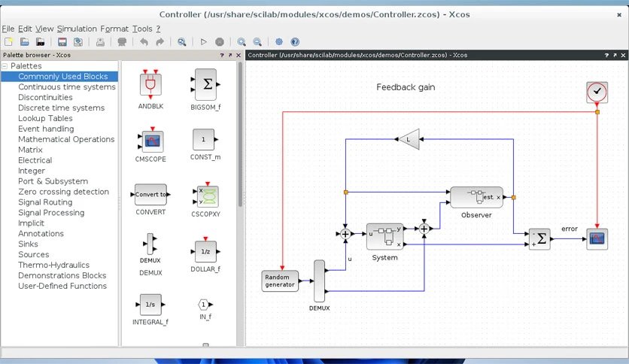Open the Edit menu
The width and height of the screenshot is (629, 364).
(x=25, y=29)
